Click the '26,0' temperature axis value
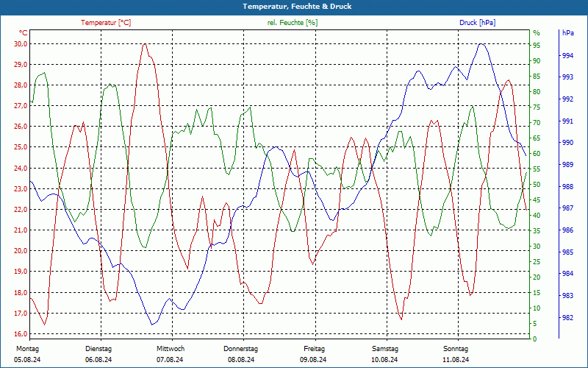This screenshot has height=368, width=588. coord(21,127)
